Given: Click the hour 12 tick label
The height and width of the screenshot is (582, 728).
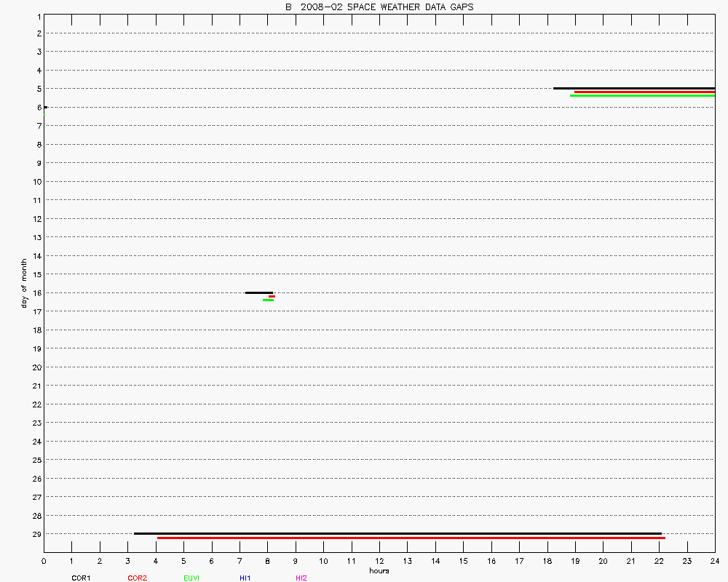Looking at the screenshot, I should [379, 562].
